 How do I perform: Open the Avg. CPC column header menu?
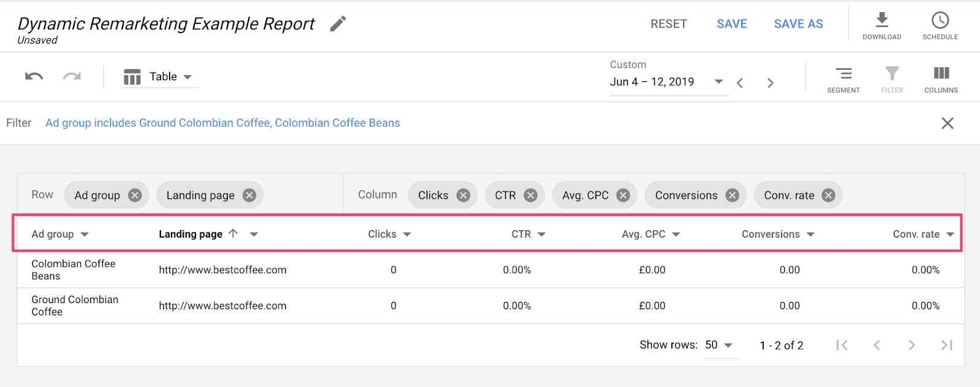(x=676, y=235)
